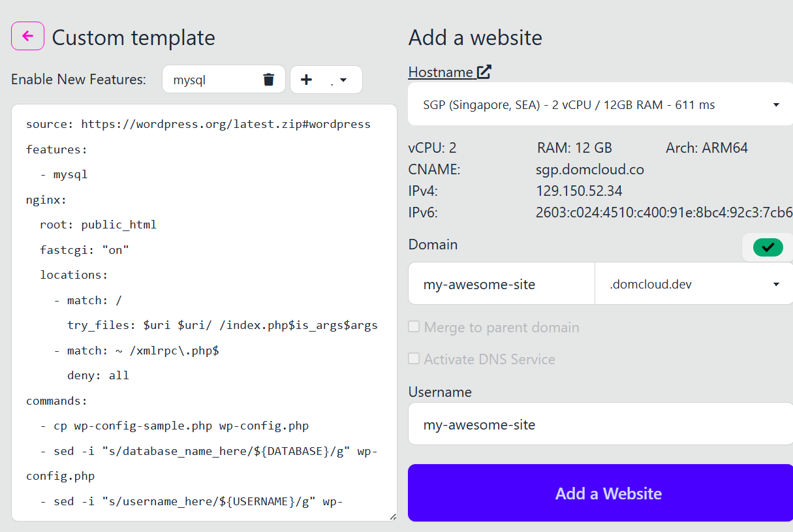The width and height of the screenshot is (793, 532).
Task: Open the external link icon beside Hostname
Action: coord(484,72)
